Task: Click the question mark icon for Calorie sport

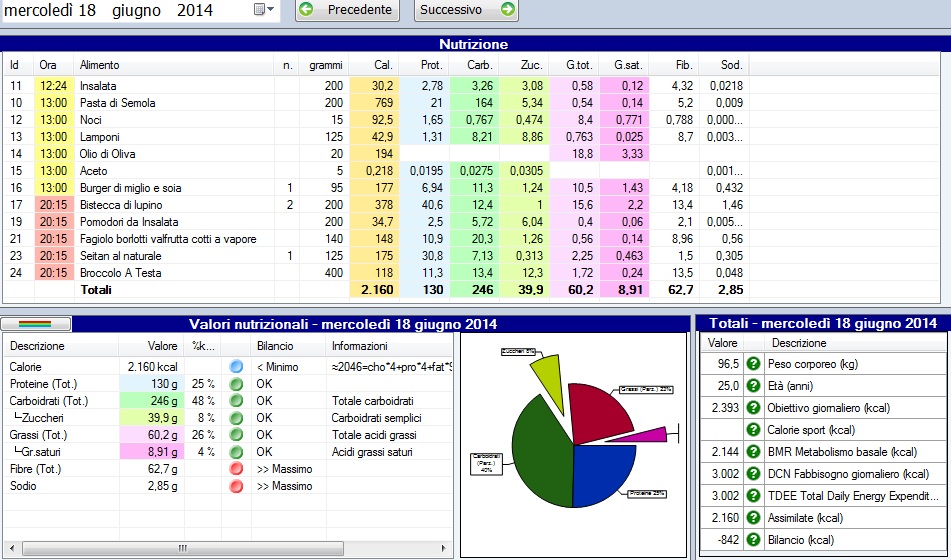Action: pos(754,430)
